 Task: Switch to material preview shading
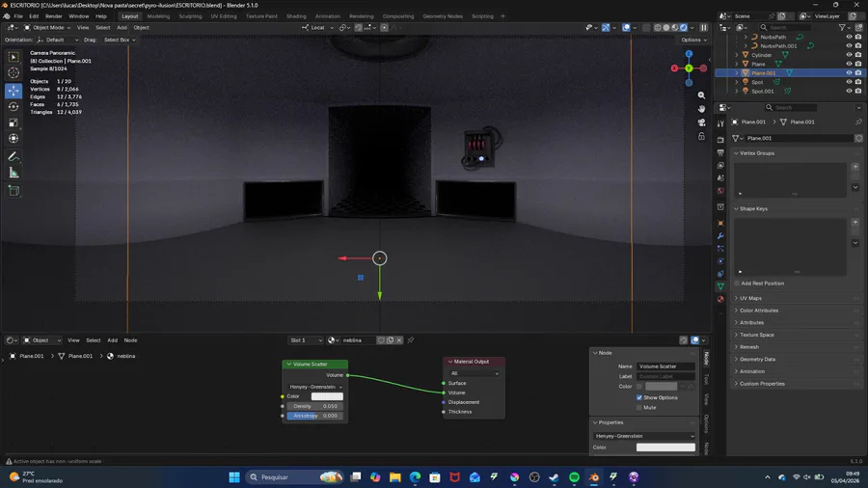click(x=675, y=28)
